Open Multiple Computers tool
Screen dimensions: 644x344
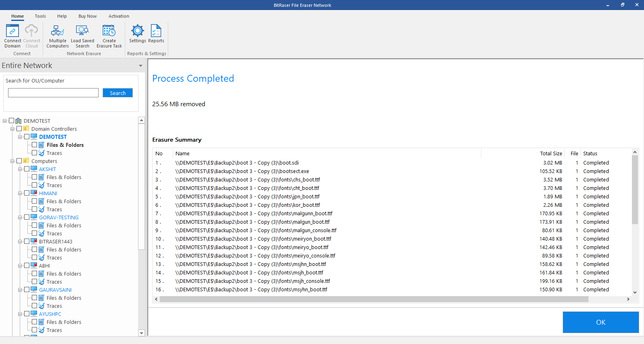coord(58,31)
